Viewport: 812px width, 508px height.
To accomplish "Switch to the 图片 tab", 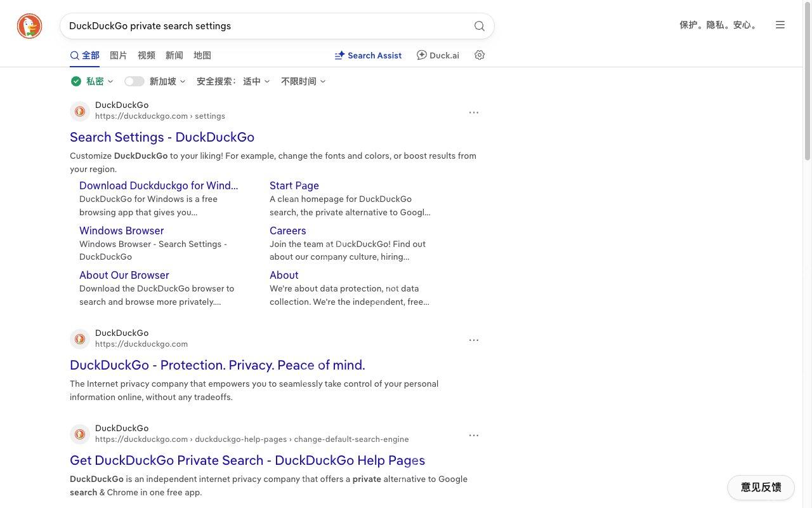I will click(x=119, y=55).
